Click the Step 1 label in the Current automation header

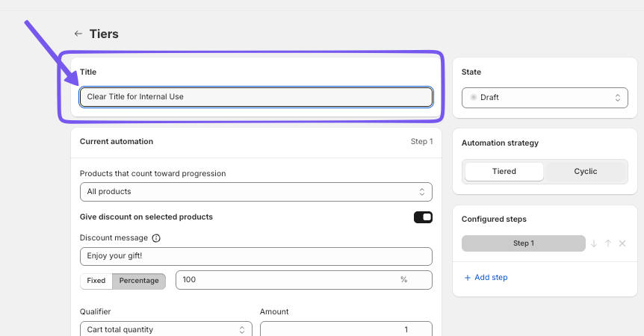(421, 141)
